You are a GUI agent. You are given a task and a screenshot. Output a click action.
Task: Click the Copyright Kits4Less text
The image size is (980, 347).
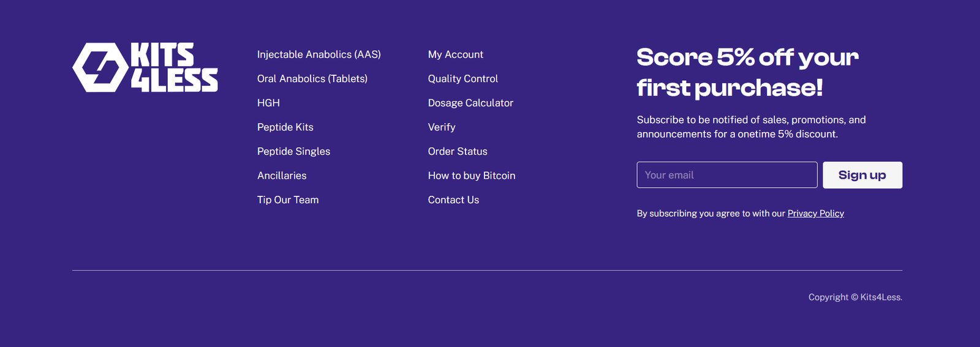(x=855, y=297)
